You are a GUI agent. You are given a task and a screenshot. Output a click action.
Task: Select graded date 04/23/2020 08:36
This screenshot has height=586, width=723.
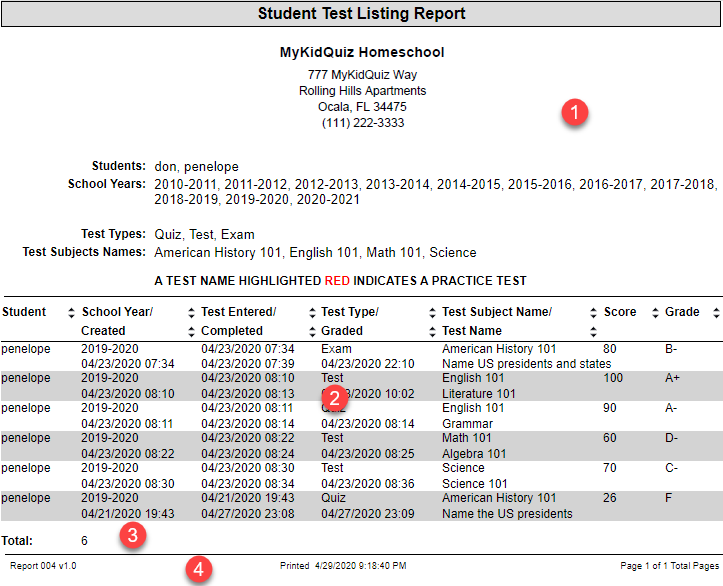point(367,484)
